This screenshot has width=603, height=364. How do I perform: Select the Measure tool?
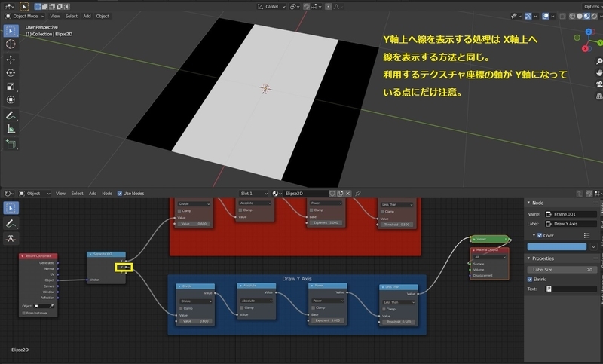[11, 129]
